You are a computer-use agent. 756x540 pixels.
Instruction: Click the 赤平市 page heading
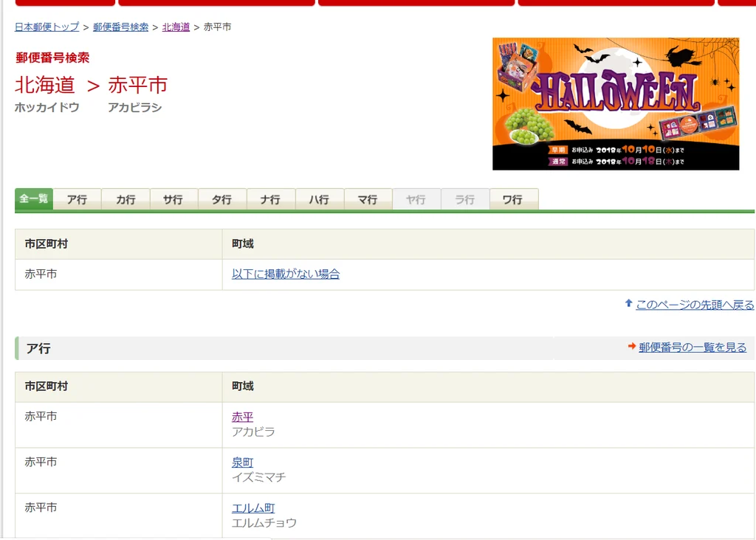(138, 85)
